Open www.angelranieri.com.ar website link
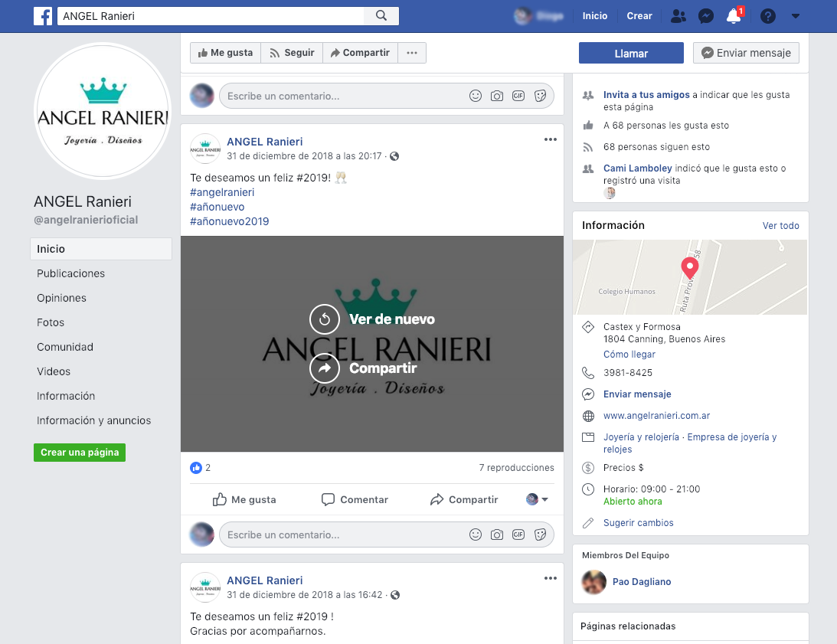Image resolution: width=837 pixels, height=644 pixels. point(656,416)
